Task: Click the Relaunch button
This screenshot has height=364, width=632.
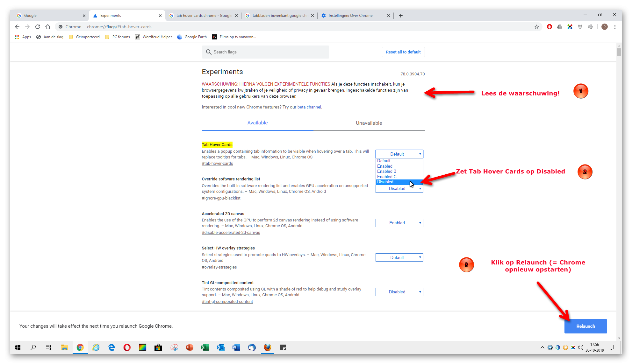Action: (x=585, y=326)
